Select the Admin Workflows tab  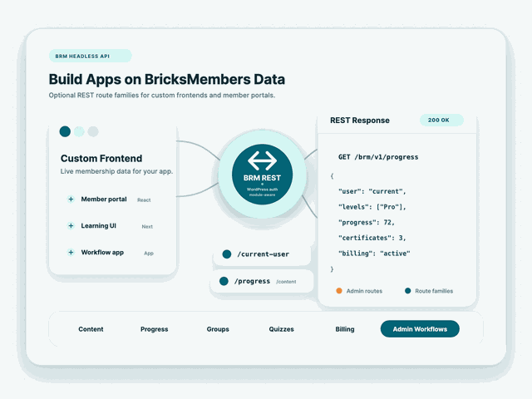[420, 329]
